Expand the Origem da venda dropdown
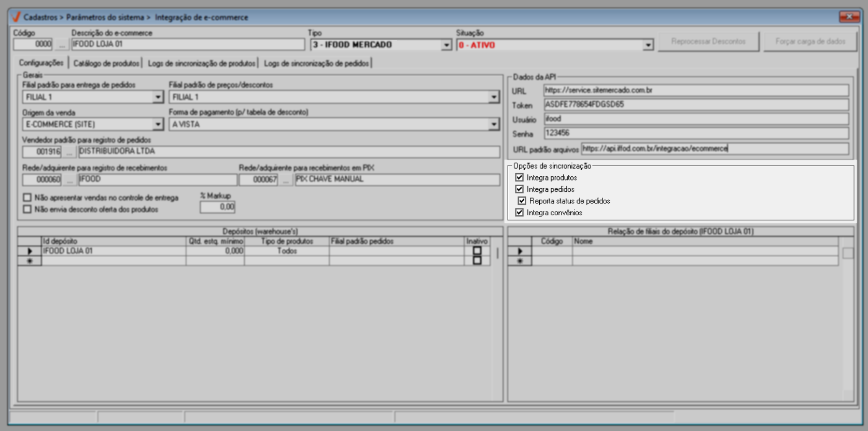Viewport: 868px width, 431px height. click(x=158, y=124)
